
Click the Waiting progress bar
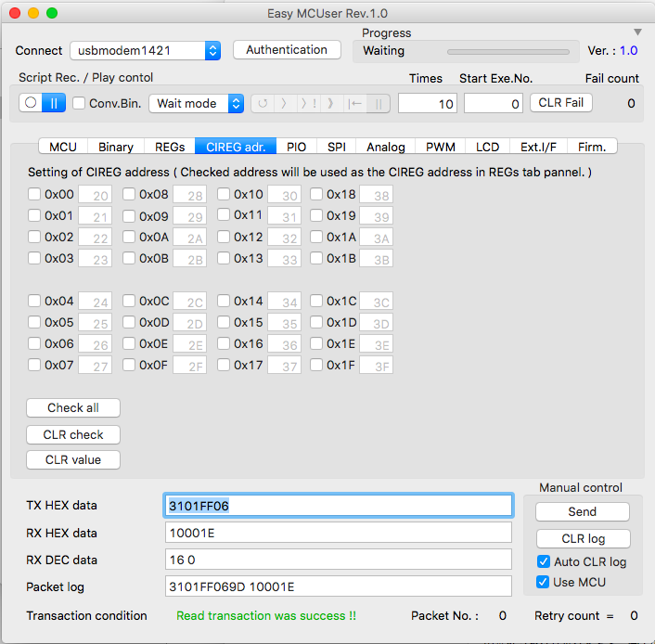(508, 52)
